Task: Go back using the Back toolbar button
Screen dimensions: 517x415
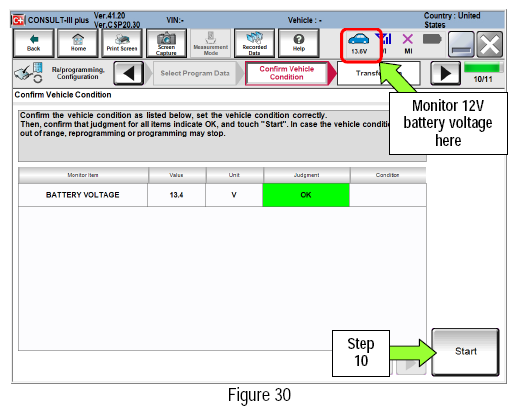Action: (33, 43)
